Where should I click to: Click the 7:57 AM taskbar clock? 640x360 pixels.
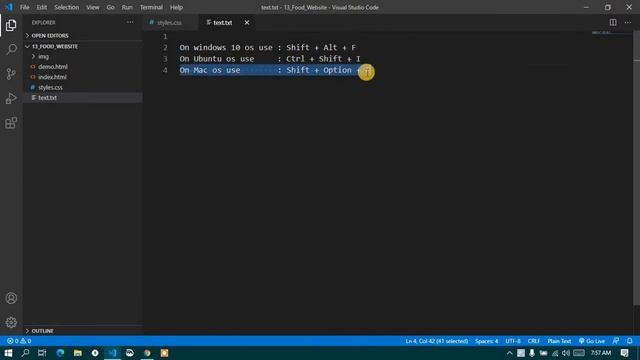601,353
